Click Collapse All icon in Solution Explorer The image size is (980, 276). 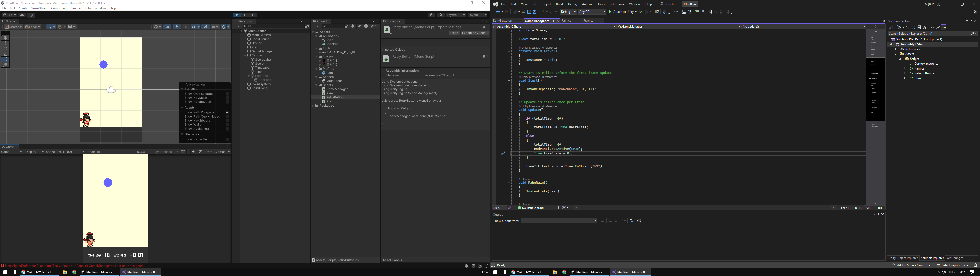(x=919, y=27)
